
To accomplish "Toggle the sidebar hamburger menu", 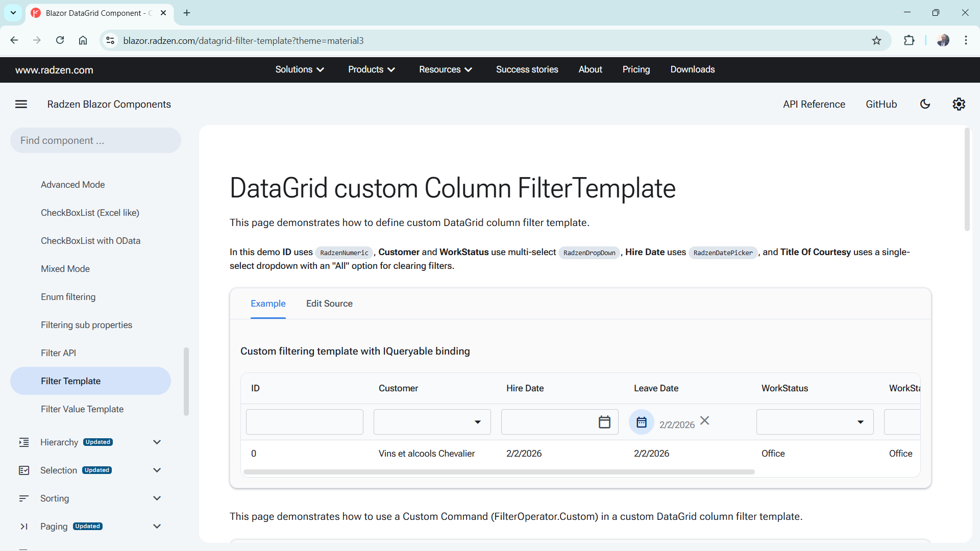I will (x=21, y=104).
